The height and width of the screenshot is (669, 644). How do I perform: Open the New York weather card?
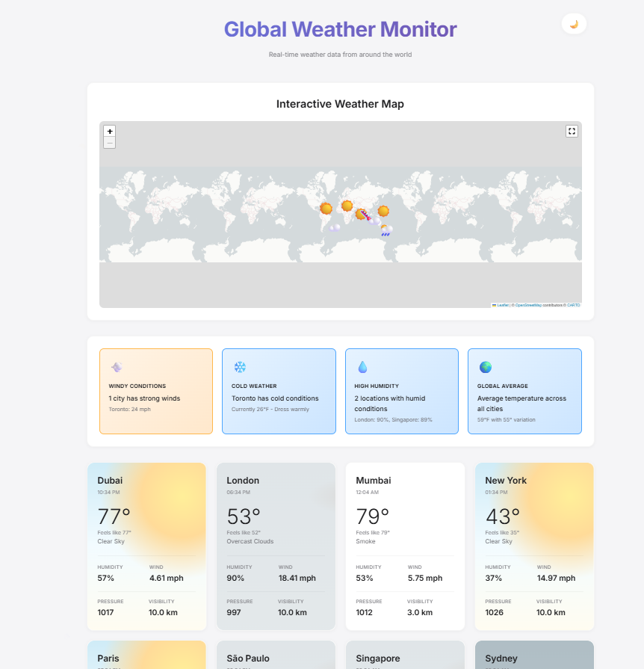pyautogui.click(x=534, y=546)
